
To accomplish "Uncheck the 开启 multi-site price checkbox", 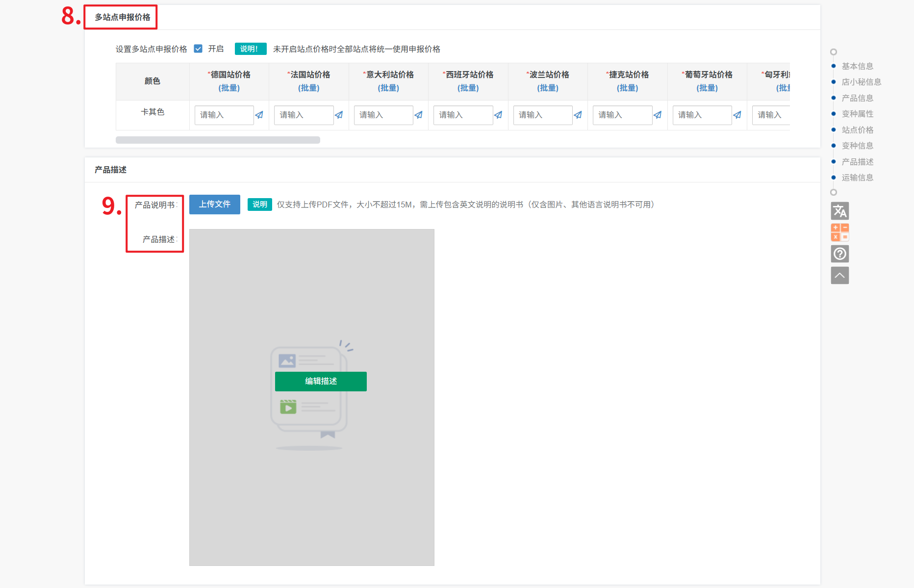I will 198,49.
